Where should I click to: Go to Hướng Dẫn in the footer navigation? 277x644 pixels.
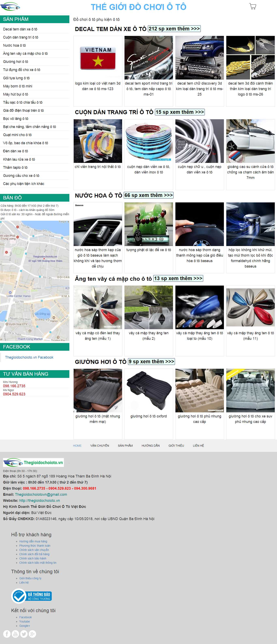click(x=150, y=445)
